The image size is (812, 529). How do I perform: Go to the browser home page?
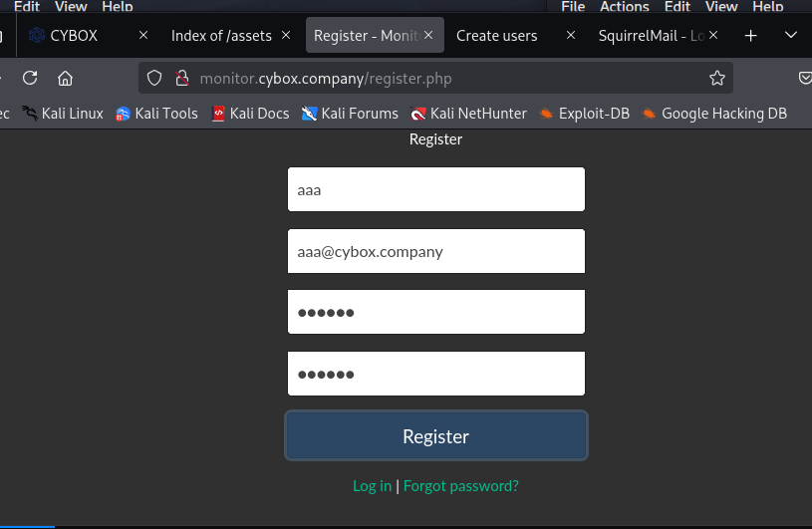pyautogui.click(x=65, y=78)
